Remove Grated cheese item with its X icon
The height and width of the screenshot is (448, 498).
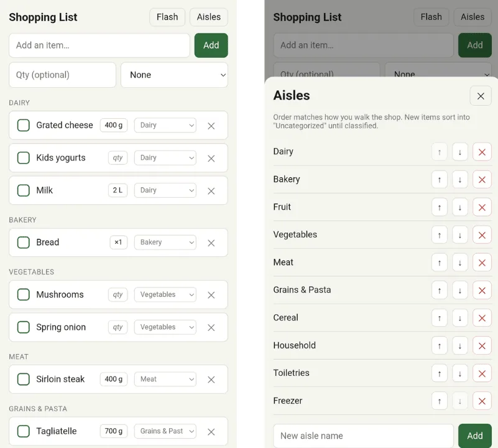click(x=211, y=126)
